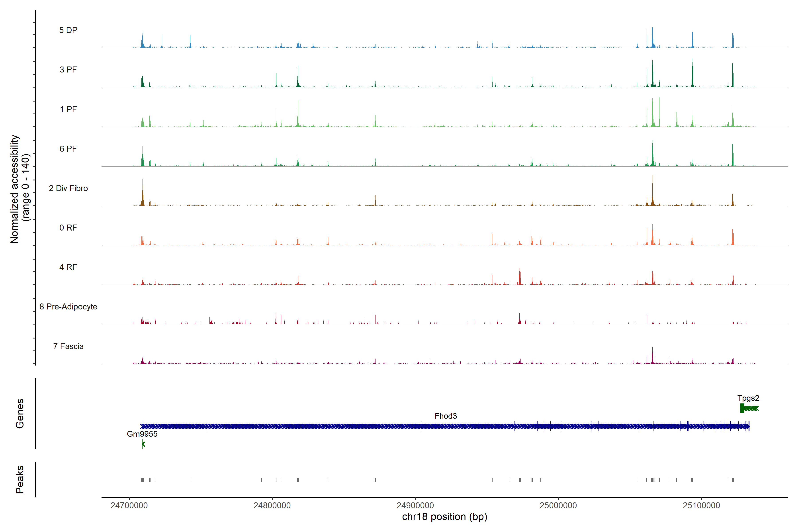
Task: Click the 7 Fascia track label
Action: (68, 346)
